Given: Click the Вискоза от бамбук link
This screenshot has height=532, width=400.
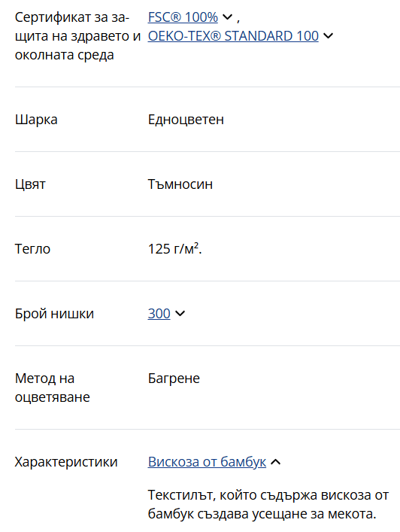Looking at the screenshot, I should point(207,462).
